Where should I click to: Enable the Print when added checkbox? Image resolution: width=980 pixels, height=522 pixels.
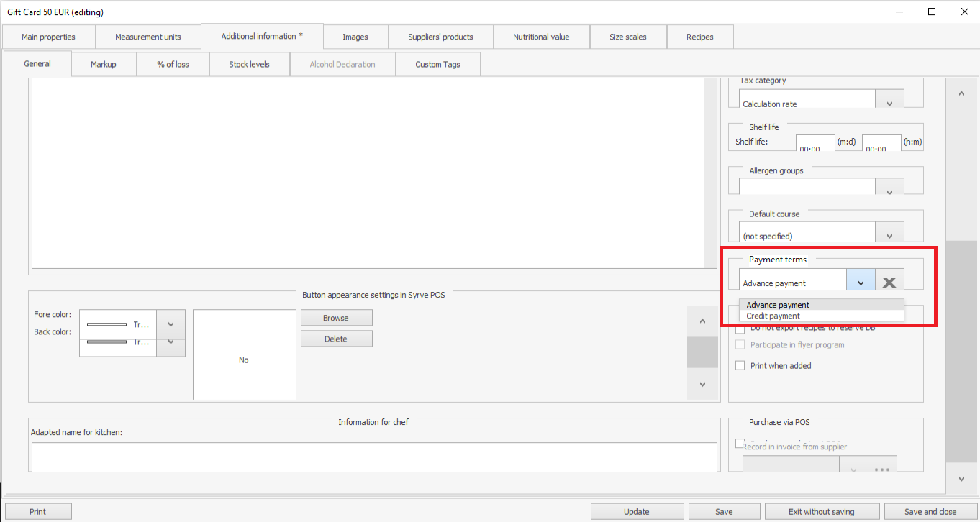(740, 366)
